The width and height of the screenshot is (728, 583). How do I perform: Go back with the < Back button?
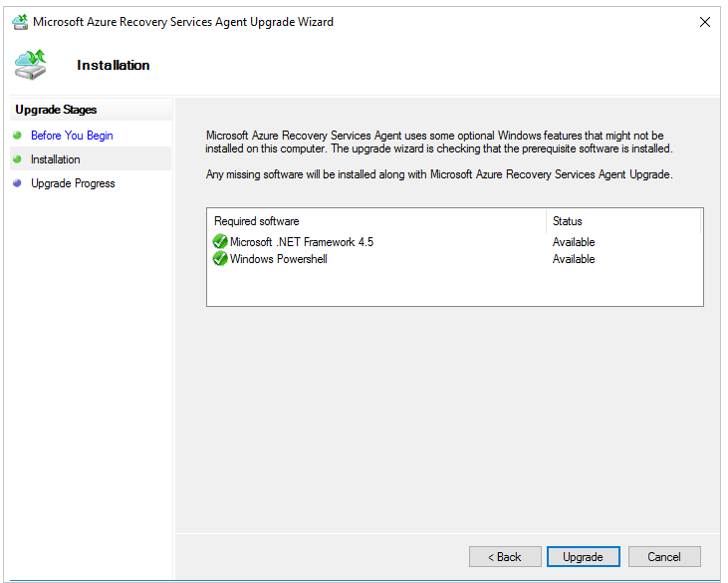coord(505,556)
